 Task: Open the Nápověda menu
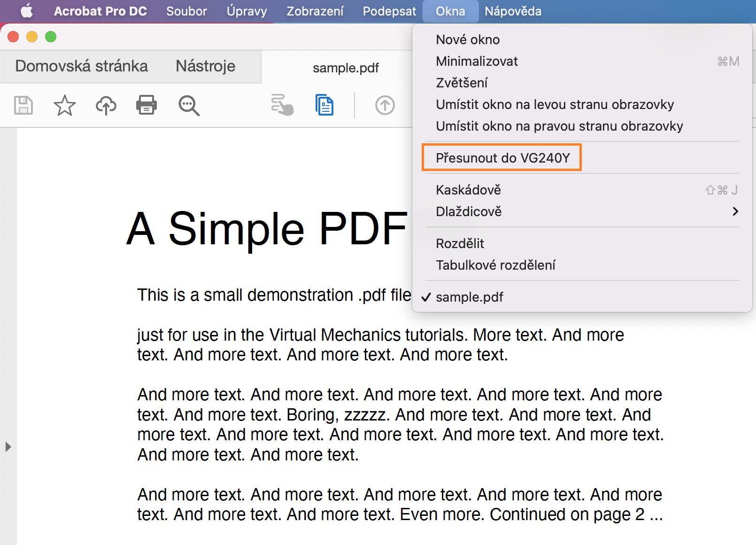[x=513, y=11]
